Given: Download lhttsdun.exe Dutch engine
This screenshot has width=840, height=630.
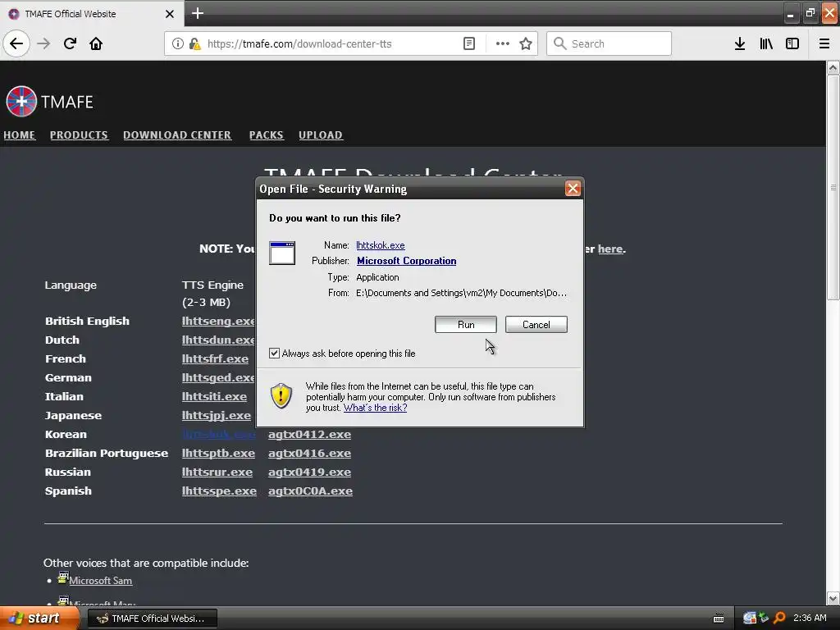Looking at the screenshot, I should click(x=218, y=340).
